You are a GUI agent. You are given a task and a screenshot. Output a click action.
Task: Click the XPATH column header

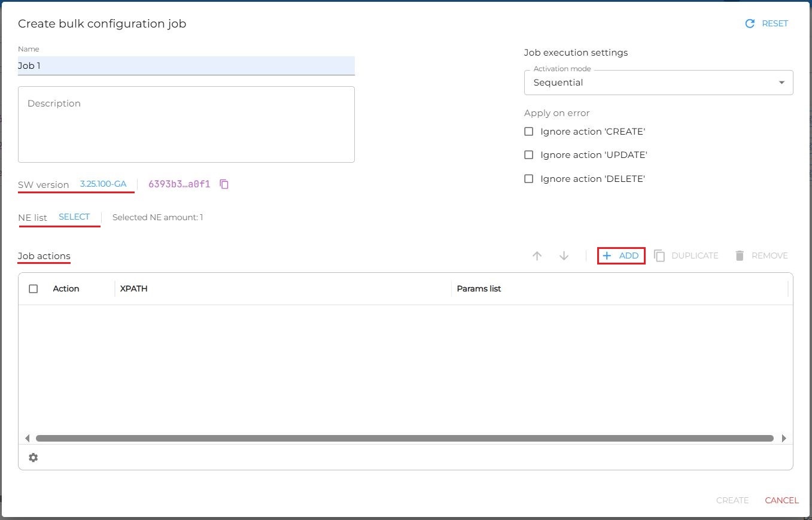pos(134,288)
